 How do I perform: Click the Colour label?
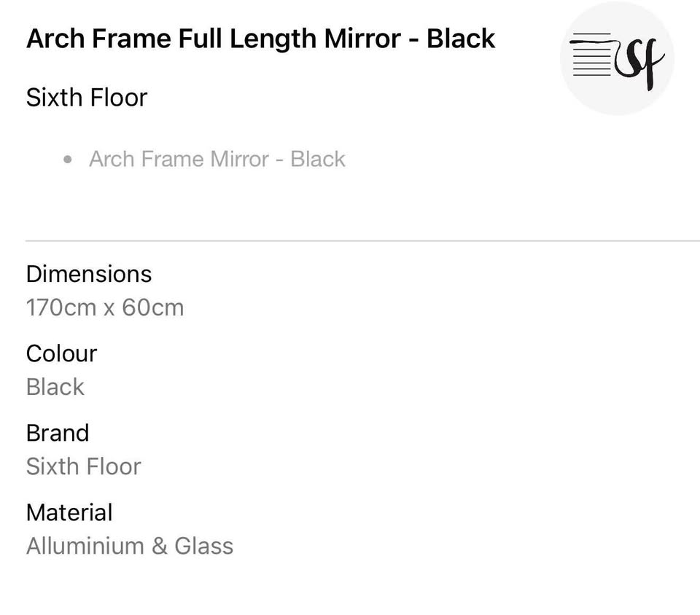tap(61, 353)
